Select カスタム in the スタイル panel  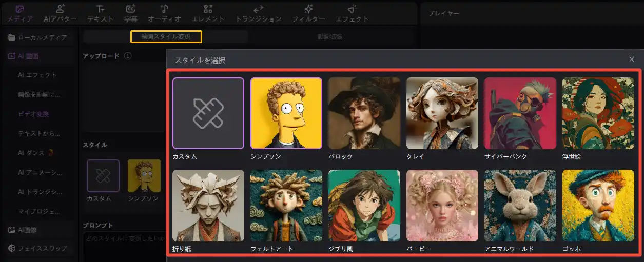103,176
